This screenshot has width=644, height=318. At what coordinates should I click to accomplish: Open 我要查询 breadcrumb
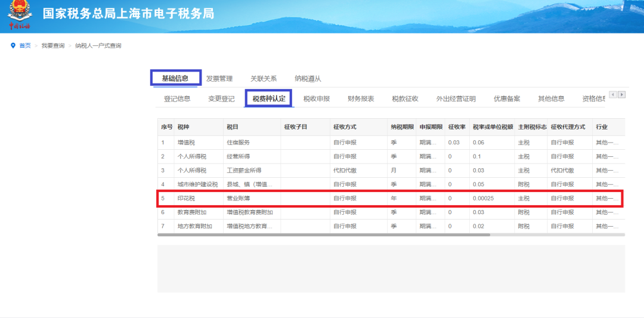click(x=53, y=45)
